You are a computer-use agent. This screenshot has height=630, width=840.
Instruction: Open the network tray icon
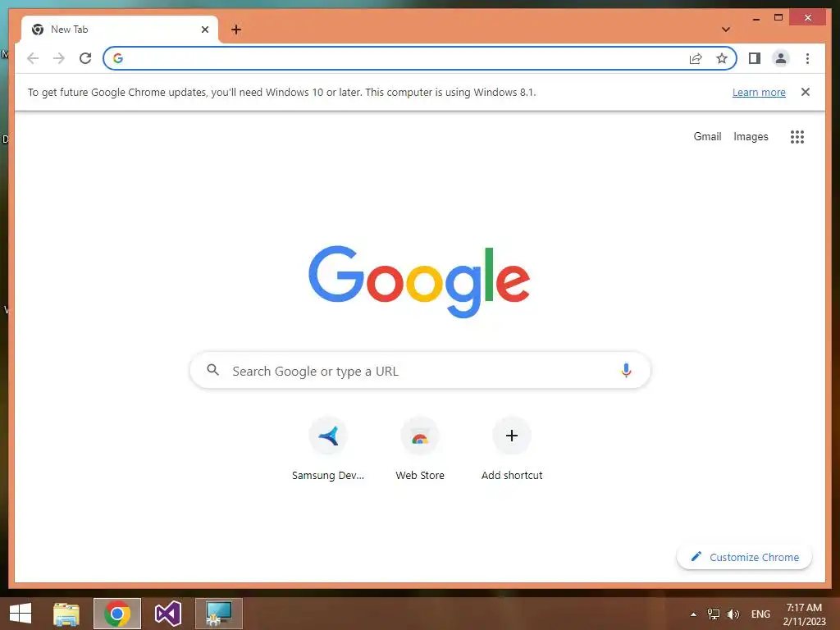coord(714,614)
